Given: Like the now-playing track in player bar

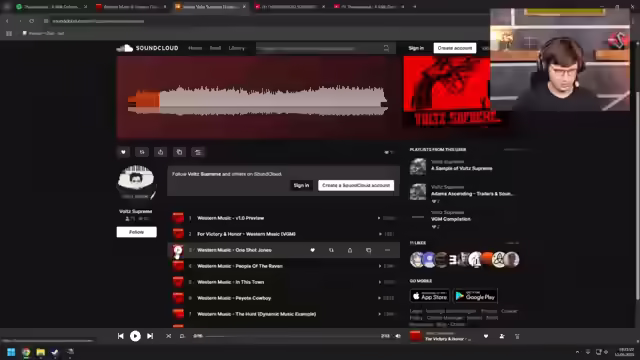Looking at the screenshot, I should 486,336.
